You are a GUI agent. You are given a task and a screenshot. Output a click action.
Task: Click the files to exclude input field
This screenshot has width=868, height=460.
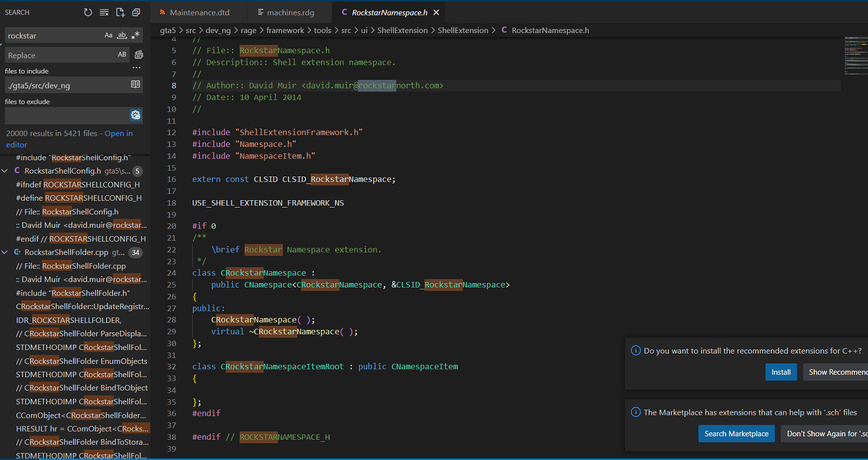click(67, 115)
